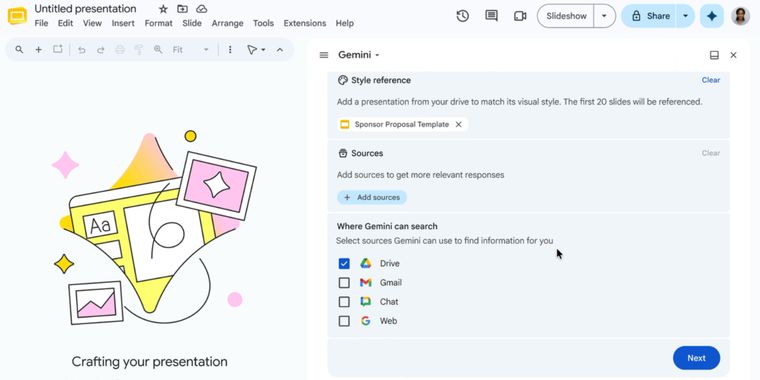Close the Gemini side panel
This screenshot has width=760, height=380.
733,55
